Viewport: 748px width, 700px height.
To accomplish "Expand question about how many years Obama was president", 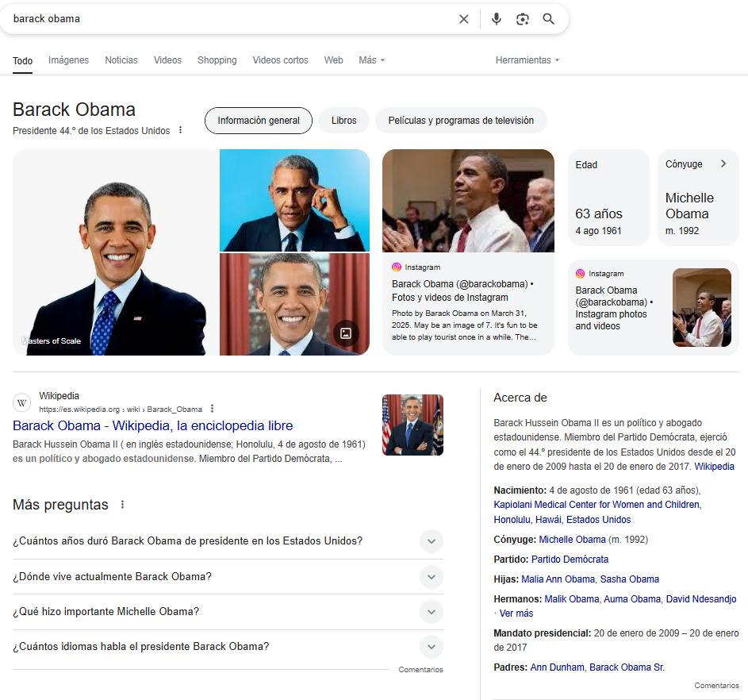I will pyautogui.click(x=431, y=541).
